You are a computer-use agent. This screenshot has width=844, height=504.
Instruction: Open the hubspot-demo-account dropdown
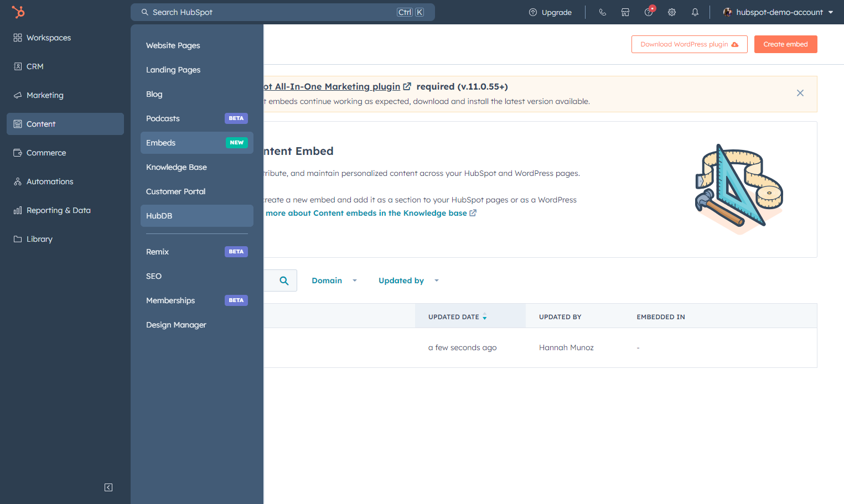(778, 12)
